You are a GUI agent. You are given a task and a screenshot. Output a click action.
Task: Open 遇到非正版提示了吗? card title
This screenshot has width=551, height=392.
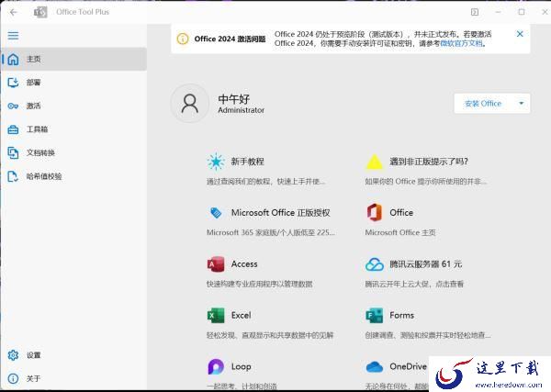[429, 162]
